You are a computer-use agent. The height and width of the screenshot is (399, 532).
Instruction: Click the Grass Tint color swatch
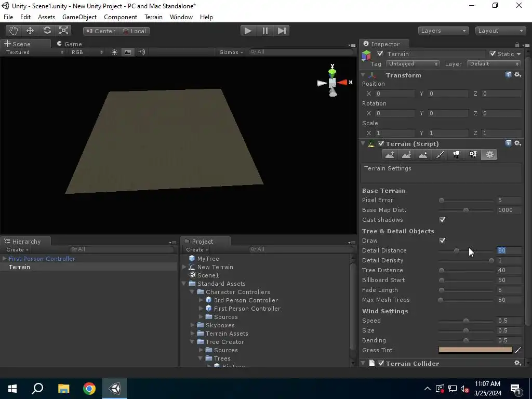475,350
